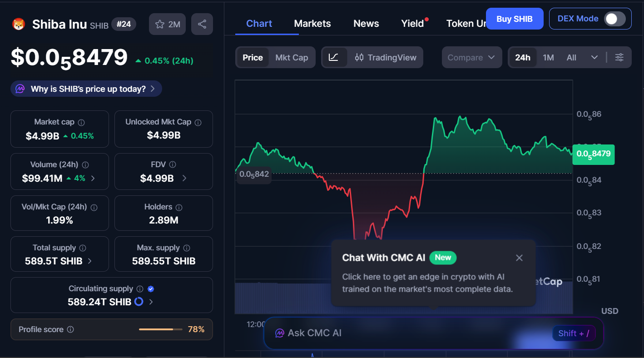Click the share icon next to the watchlist star
This screenshot has width=644, height=358.
(x=202, y=24)
